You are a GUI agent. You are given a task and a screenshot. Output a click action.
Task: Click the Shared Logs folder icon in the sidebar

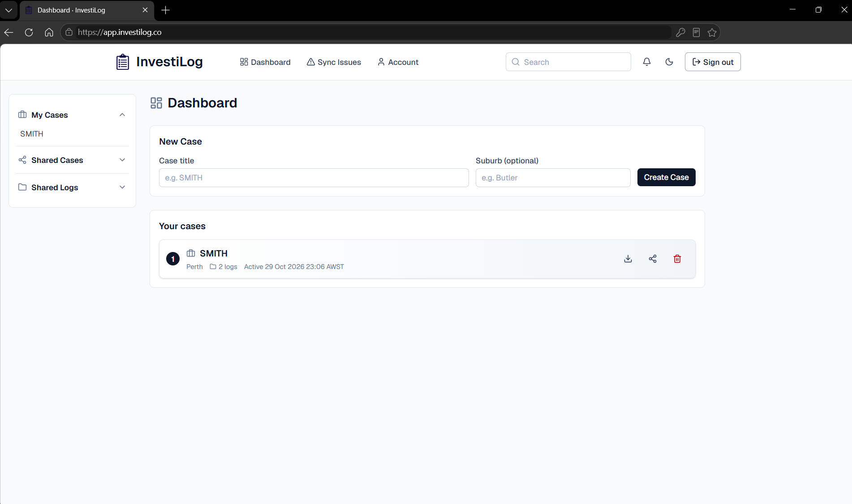22,187
